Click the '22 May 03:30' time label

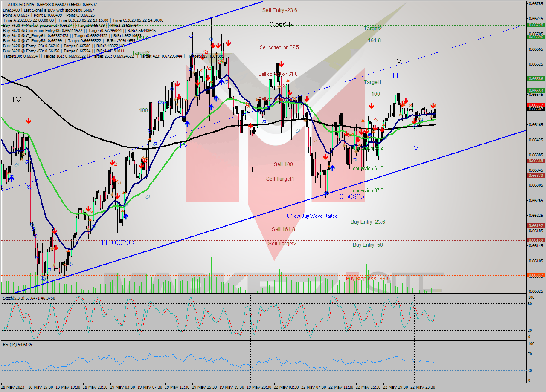coord(287,387)
